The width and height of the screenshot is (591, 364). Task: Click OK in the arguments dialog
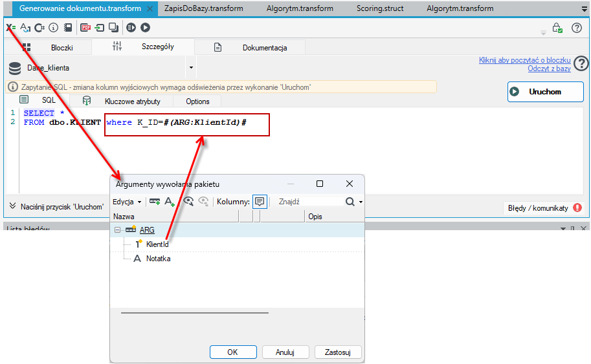(x=233, y=352)
